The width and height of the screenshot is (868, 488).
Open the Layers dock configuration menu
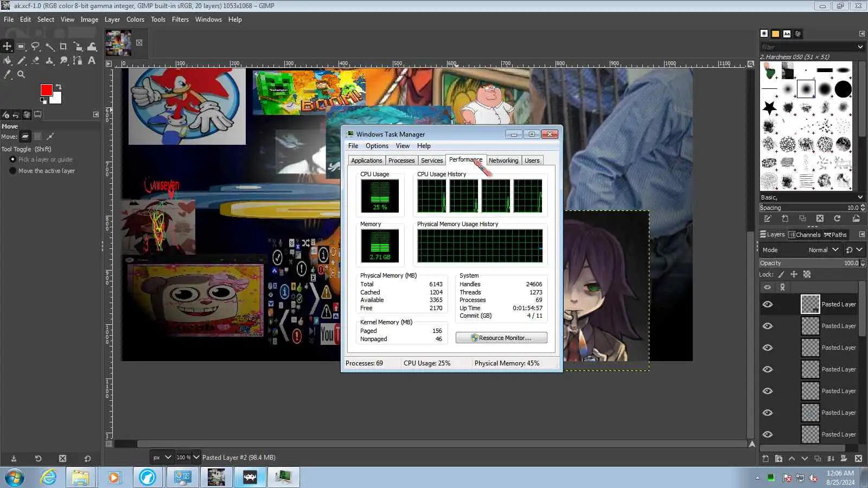point(861,235)
